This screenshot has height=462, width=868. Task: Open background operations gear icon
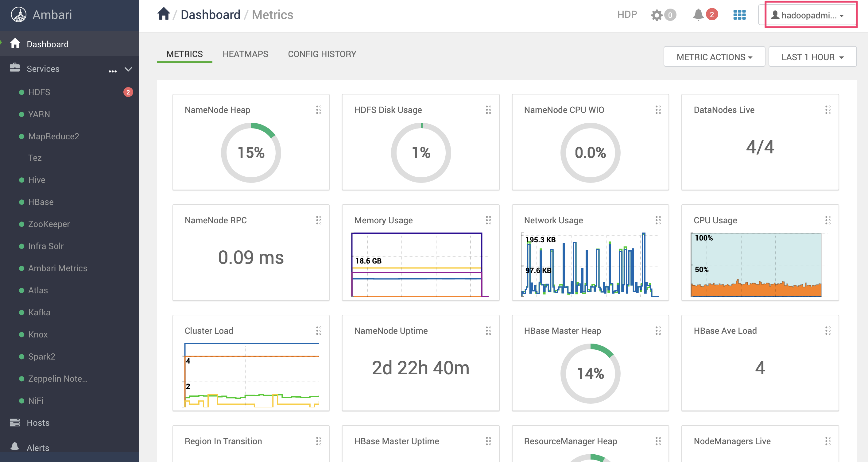657,15
